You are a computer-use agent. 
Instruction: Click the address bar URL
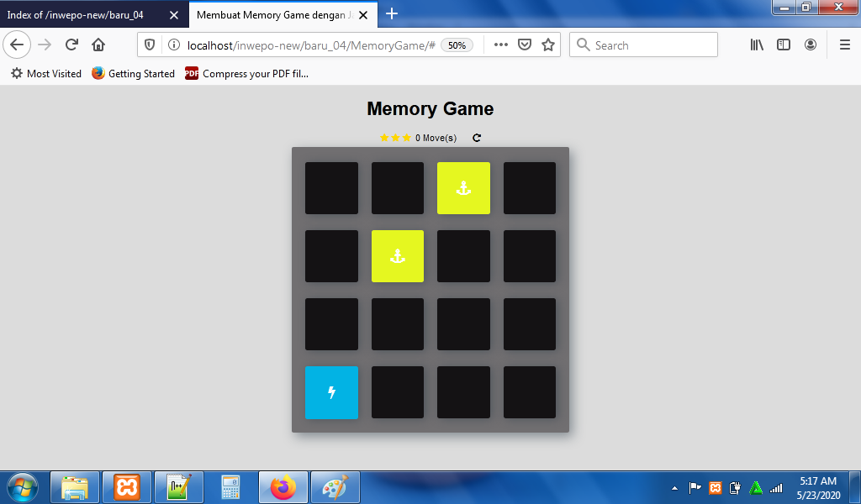click(x=311, y=45)
